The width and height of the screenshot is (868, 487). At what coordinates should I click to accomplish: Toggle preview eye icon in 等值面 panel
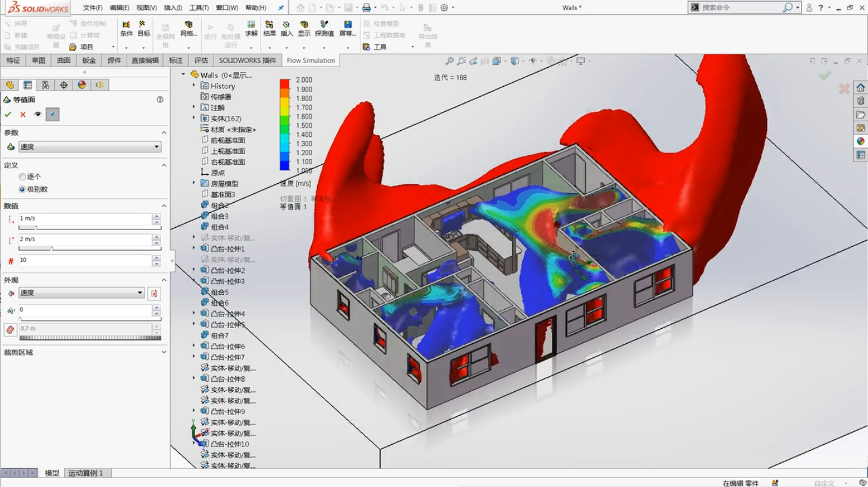pyautogui.click(x=37, y=114)
